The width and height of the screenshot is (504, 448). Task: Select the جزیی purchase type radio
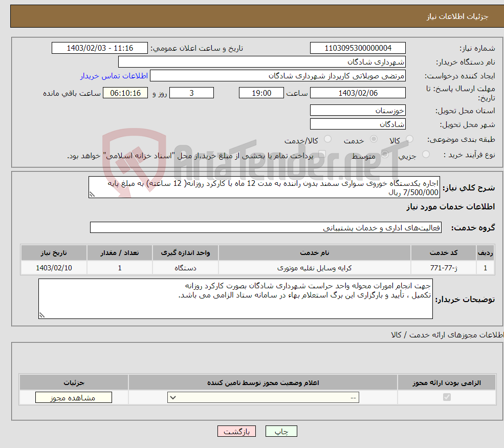click(426, 154)
